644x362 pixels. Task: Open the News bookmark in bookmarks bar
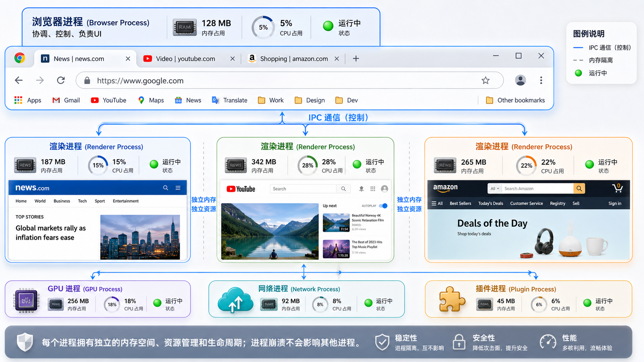point(188,100)
